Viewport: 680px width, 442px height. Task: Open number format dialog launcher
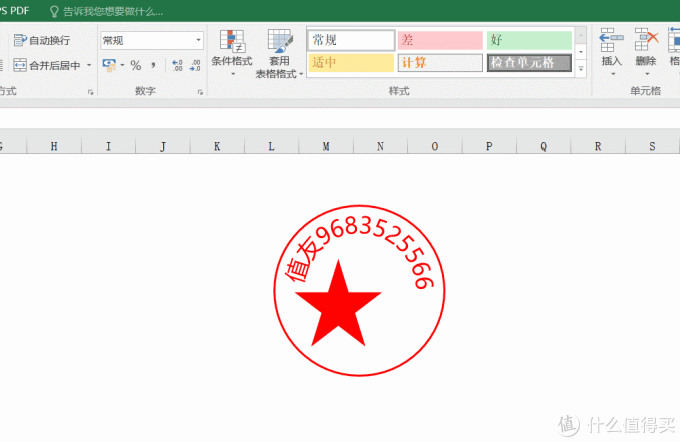coord(200,92)
